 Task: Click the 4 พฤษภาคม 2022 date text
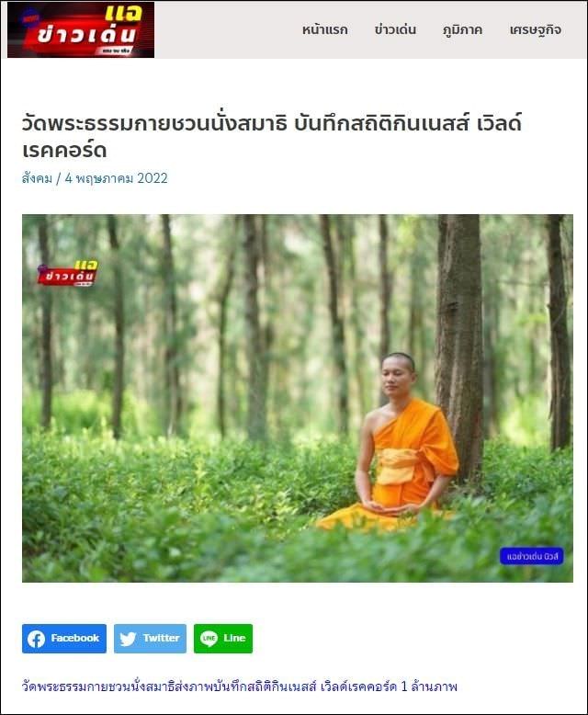pos(117,178)
